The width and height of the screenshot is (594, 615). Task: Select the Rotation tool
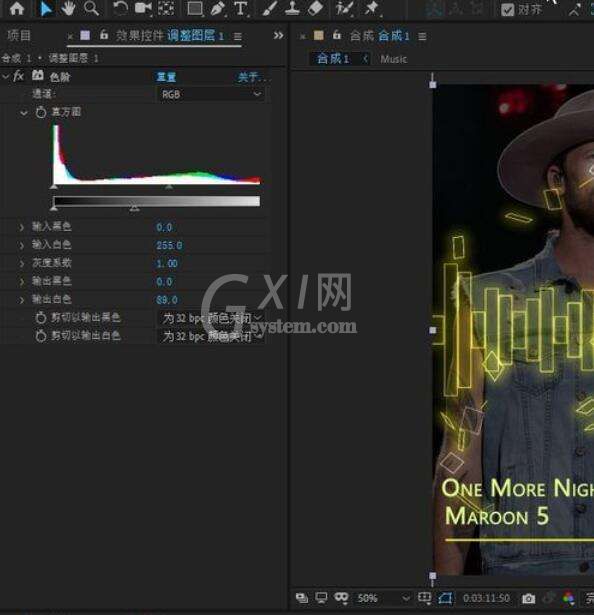120,8
